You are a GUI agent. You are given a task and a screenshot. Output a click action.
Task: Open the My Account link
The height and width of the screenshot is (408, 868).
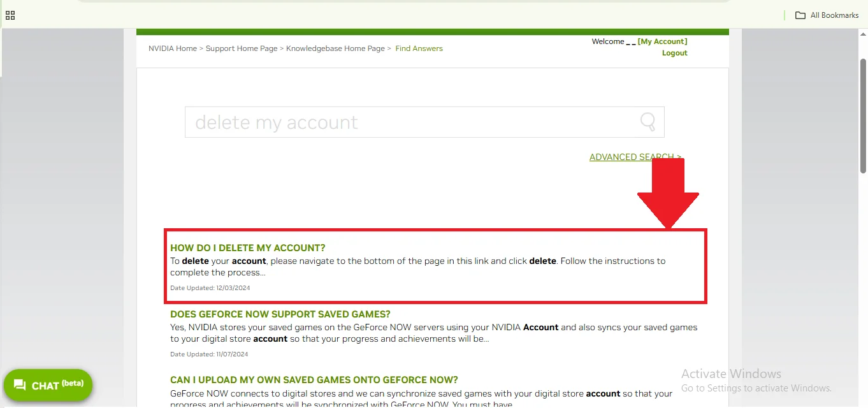[663, 41]
